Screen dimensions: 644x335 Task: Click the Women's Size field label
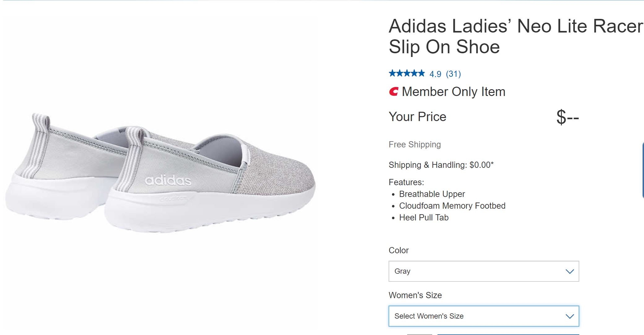(x=415, y=295)
